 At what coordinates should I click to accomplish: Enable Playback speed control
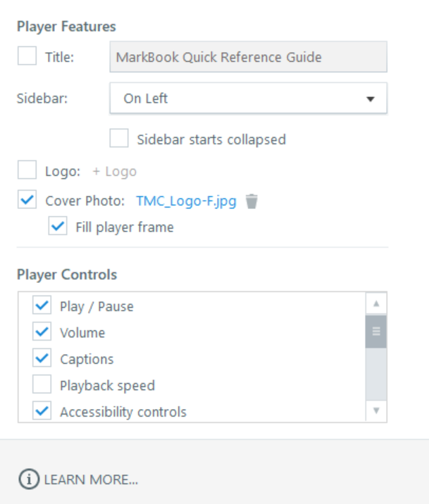[42, 385]
